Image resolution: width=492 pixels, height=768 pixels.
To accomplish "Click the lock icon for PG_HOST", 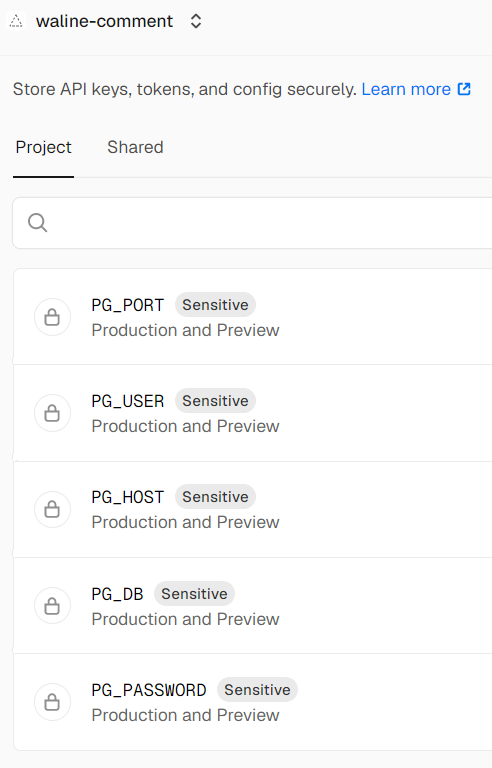I will tap(52, 509).
